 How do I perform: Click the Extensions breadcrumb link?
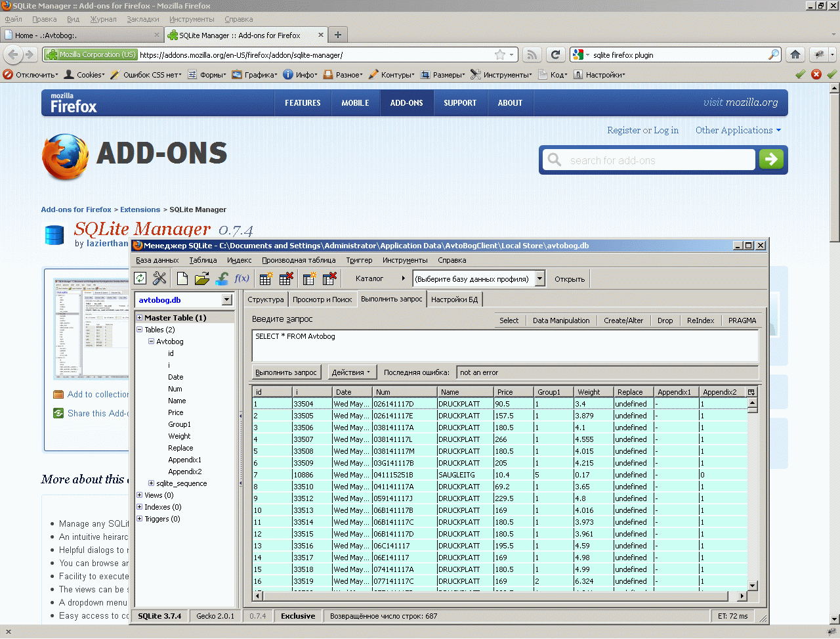(140, 209)
